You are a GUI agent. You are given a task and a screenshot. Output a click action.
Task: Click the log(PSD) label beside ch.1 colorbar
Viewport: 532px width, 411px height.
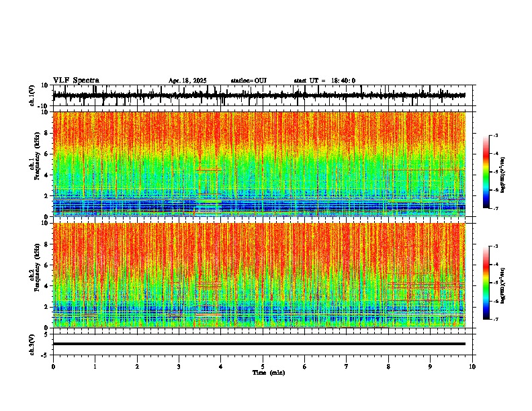(x=502, y=175)
